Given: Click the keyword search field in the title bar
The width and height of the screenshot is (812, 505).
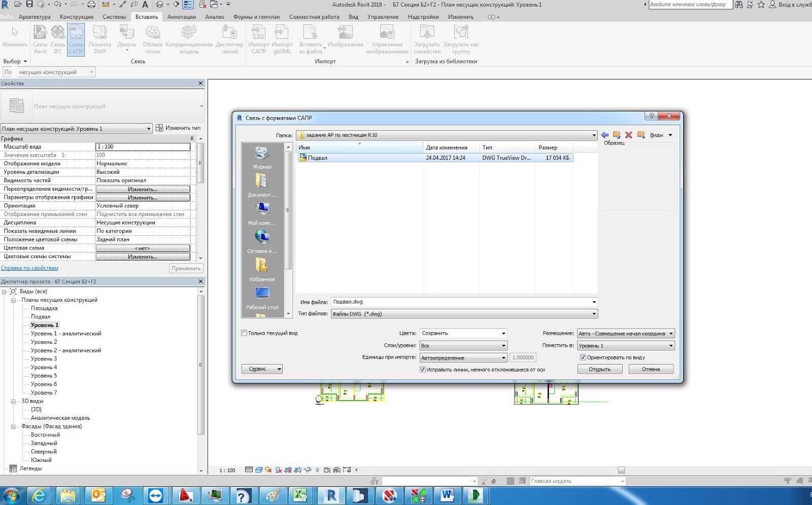Looking at the screenshot, I should coord(690,5).
